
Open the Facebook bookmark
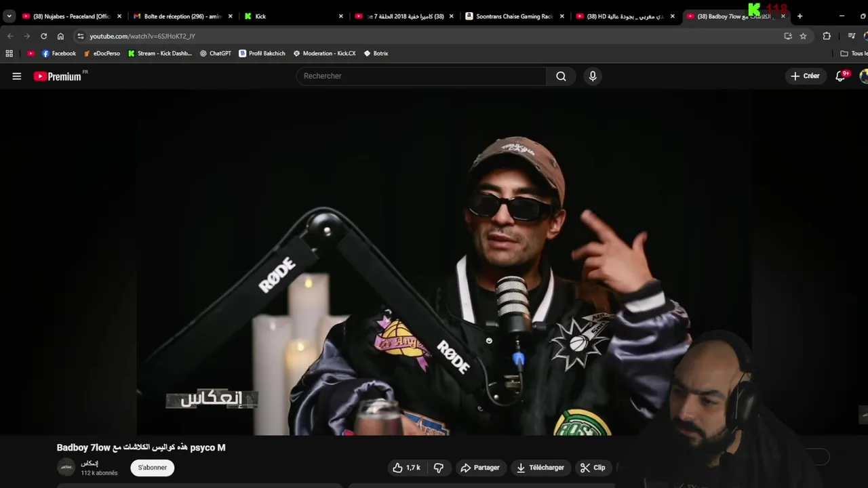coord(59,54)
